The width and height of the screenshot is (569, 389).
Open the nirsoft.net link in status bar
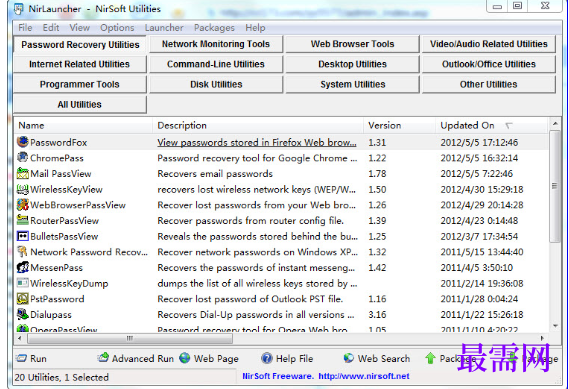pyautogui.click(x=364, y=376)
